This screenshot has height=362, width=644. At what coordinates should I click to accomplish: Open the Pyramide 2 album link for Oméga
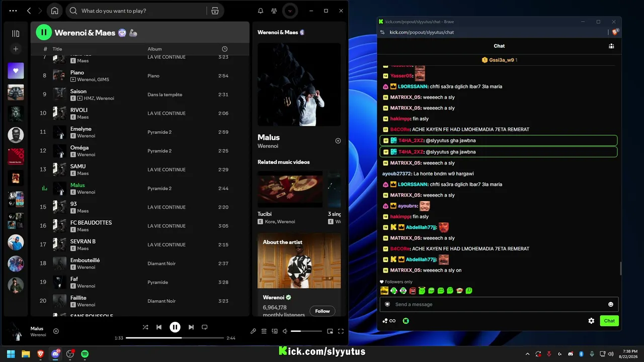coord(159,151)
